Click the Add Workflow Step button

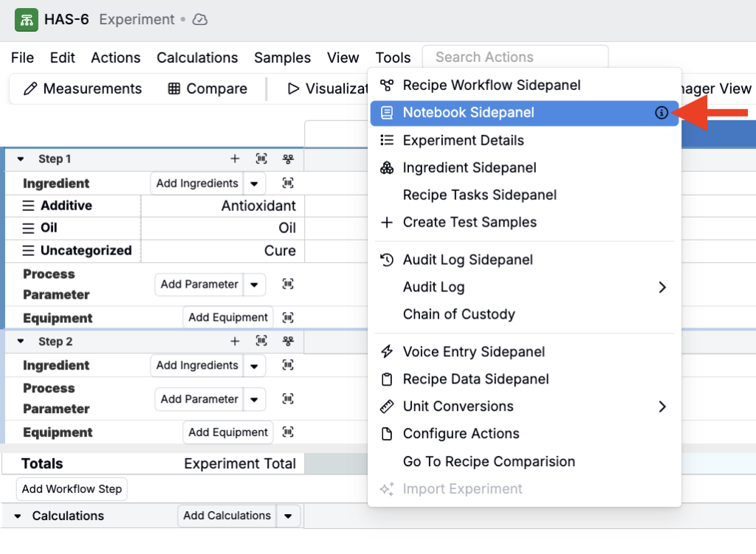click(72, 489)
